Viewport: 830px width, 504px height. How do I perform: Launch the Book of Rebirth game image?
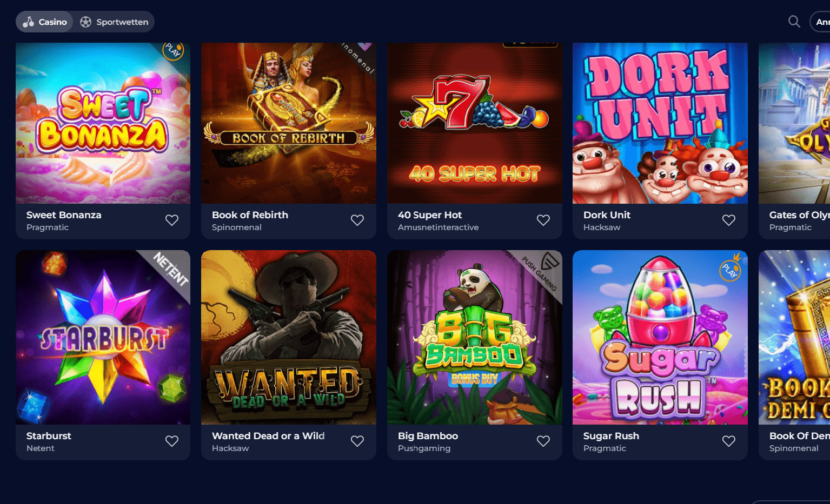289,123
